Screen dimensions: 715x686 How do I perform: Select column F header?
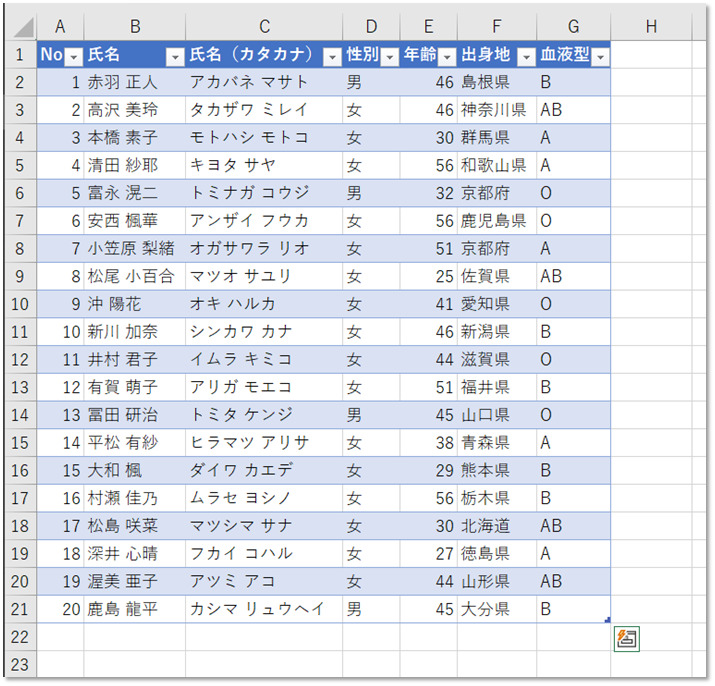[497, 27]
